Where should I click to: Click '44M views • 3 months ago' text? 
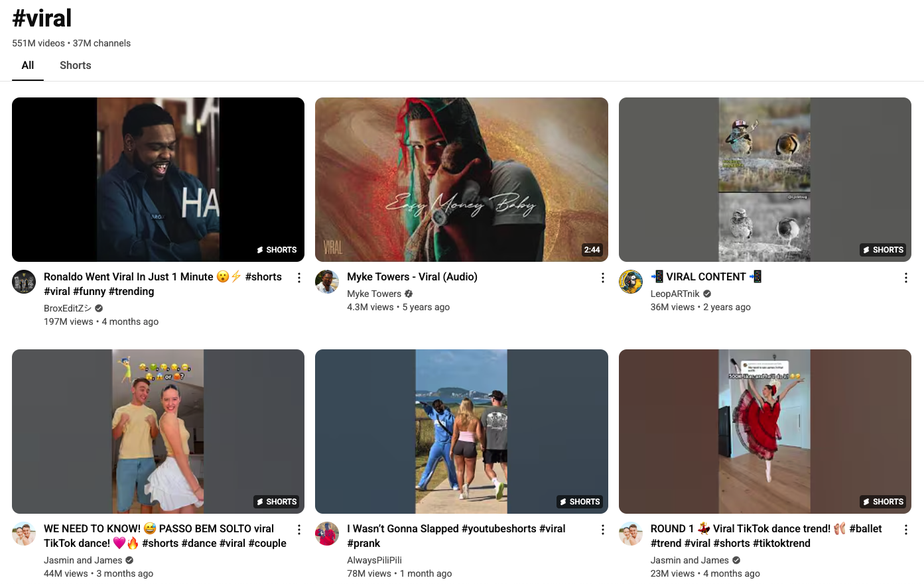pos(98,573)
